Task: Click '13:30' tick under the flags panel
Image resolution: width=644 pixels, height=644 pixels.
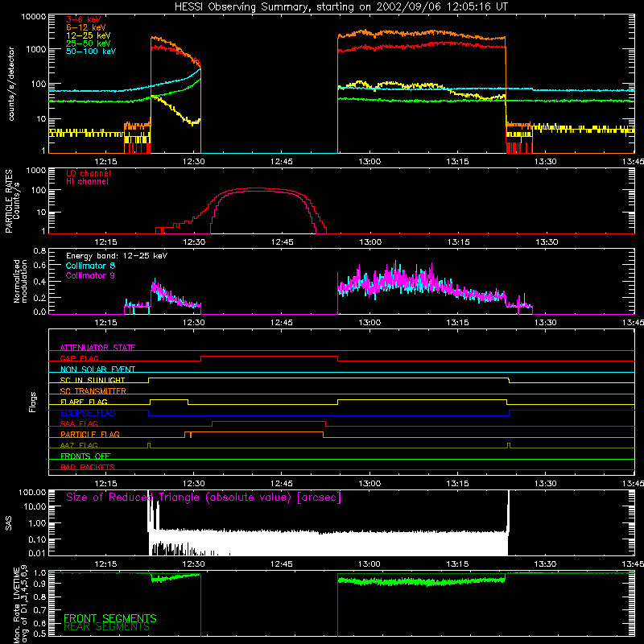Action: point(546,484)
